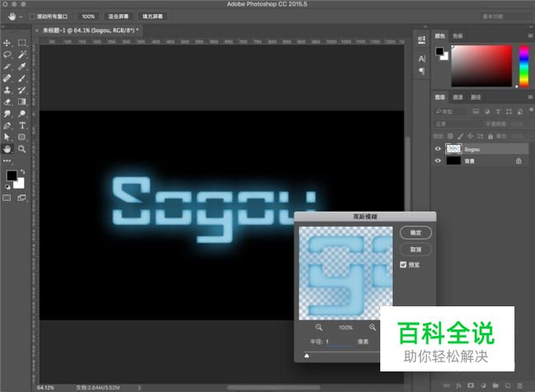Viewport: 535px width, 392px height.
Task: Reset to default foreground/background colors
Action: click(7, 187)
